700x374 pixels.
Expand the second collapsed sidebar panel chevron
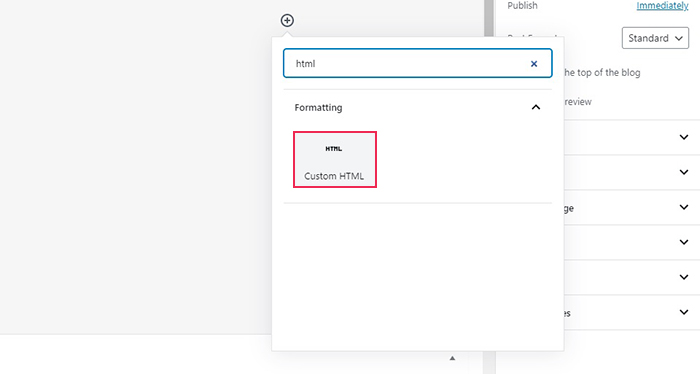point(684,172)
